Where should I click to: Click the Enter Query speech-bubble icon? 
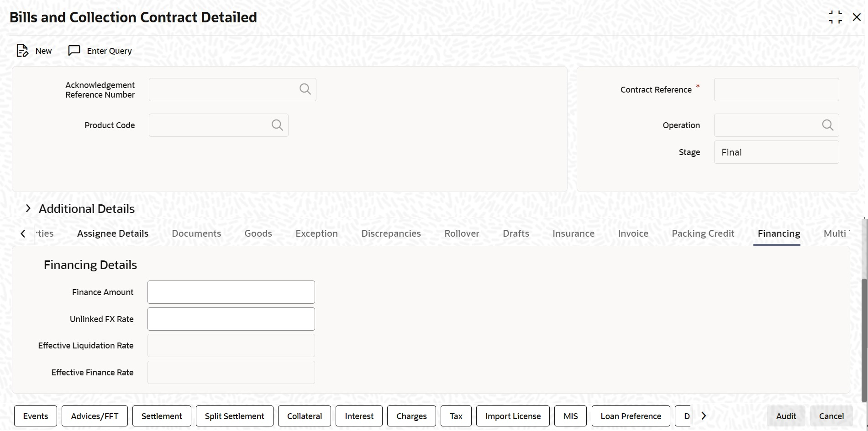[x=74, y=51]
